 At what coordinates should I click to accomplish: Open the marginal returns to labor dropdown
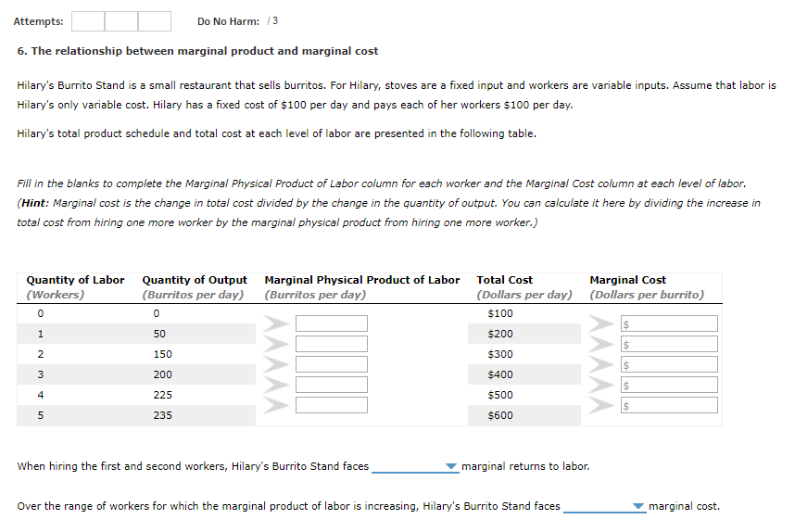point(415,466)
